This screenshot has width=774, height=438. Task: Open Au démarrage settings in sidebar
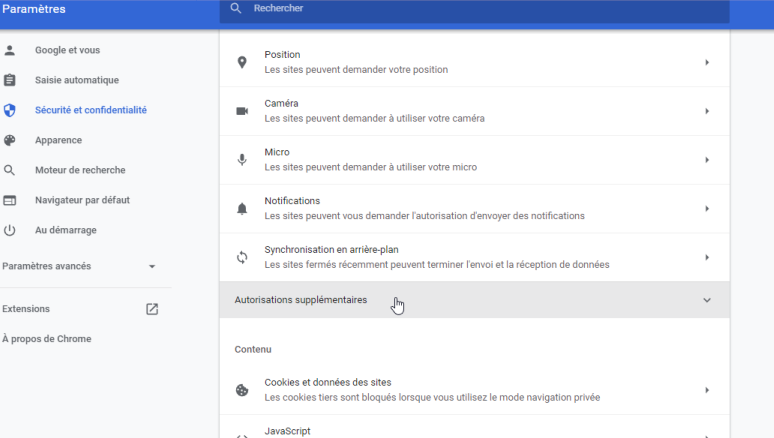[65, 230]
